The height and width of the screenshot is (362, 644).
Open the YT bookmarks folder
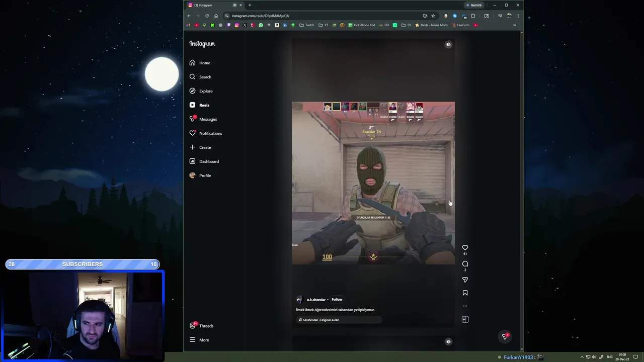pyautogui.click(x=324, y=25)
